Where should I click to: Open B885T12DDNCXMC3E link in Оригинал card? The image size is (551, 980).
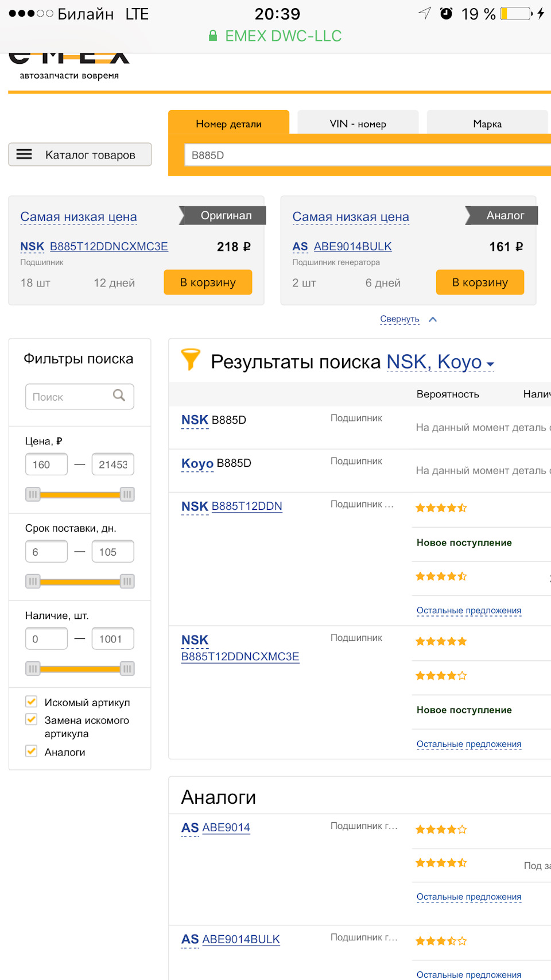[x=109, y=246]
